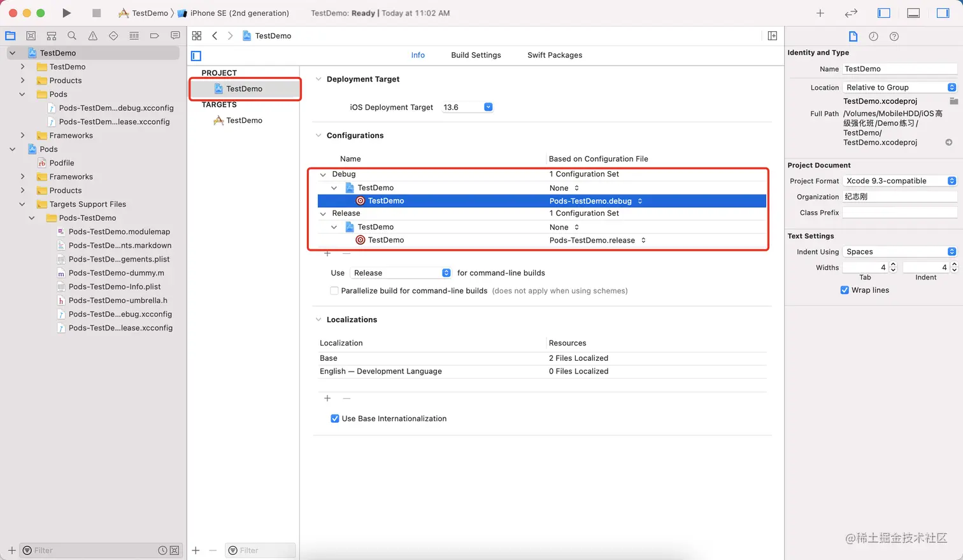963x560 pixels.
Task: Collapse the Debug configuration row
Action: click(323, 174)
